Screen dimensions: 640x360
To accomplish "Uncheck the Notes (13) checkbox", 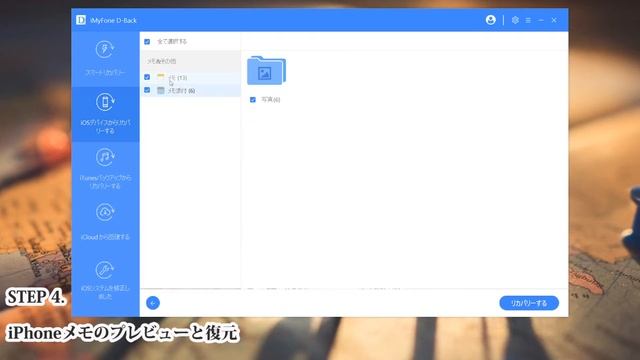I will click(x=147, y=77).
